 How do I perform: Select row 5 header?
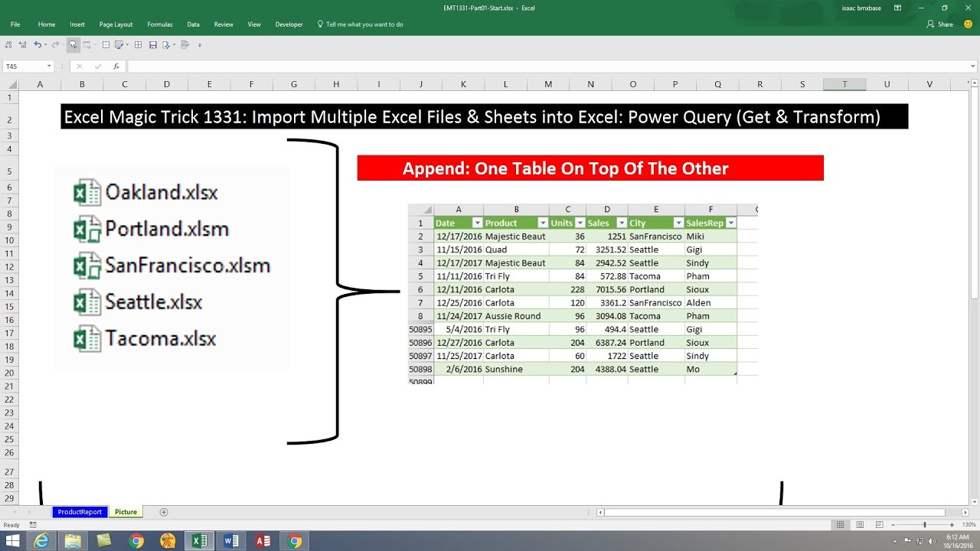(9, 171)
